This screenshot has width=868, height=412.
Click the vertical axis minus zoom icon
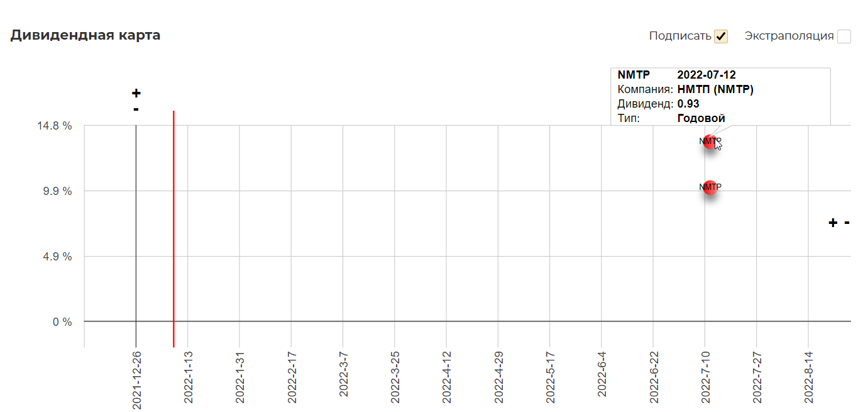pos(136,109)
